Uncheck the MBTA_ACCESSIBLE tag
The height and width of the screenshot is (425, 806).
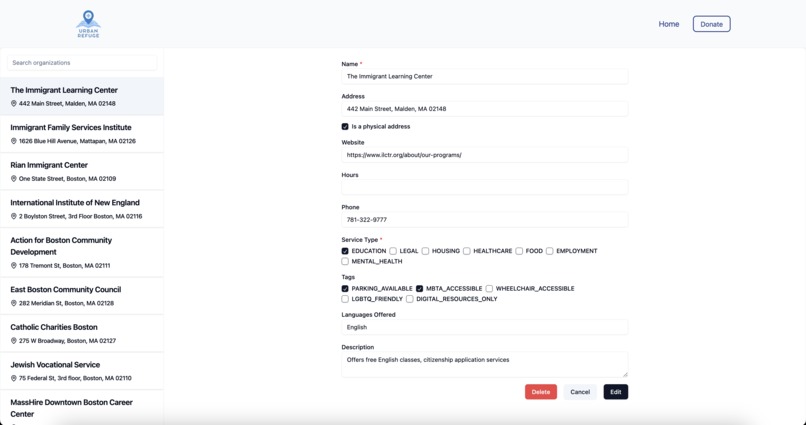(x=419, y=289)
